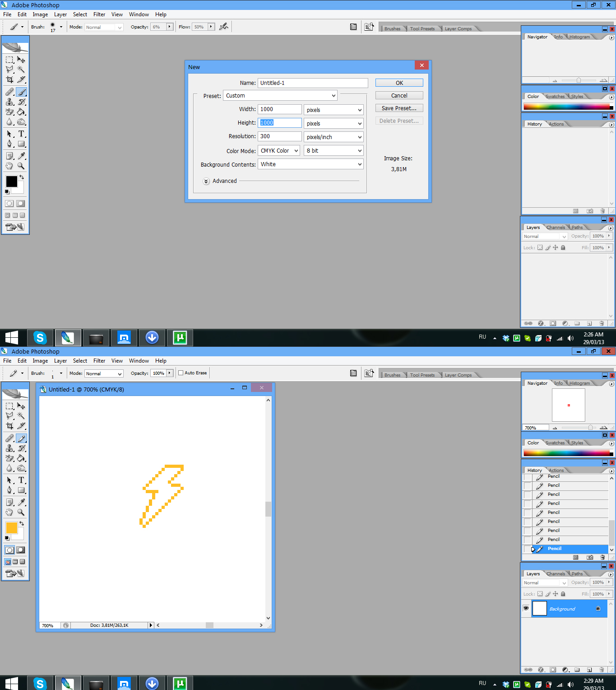Select Rectangle shape tool in Untitled-1's Photoshop window

click(x=21, y=490)
